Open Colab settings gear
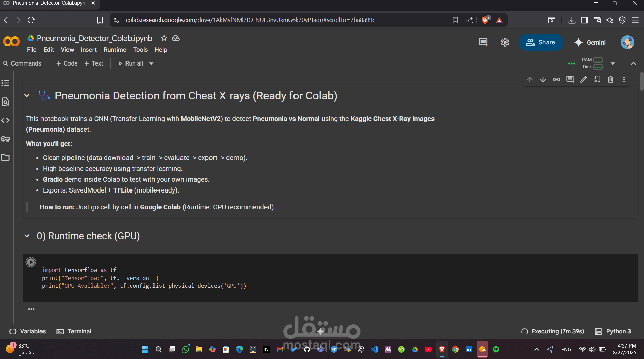The width and height of the screenshot is (644, 359). click(x=505, y=42)
